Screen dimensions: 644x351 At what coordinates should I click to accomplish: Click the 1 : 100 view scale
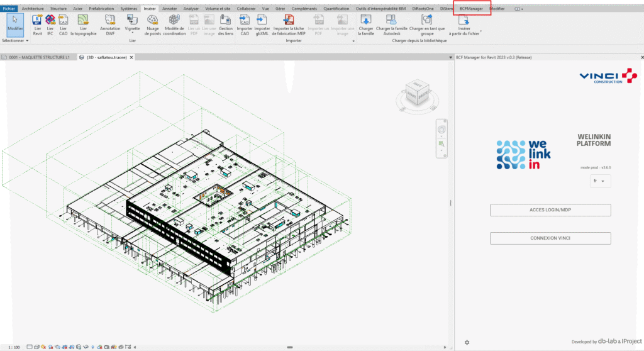[x=14, y=347]
